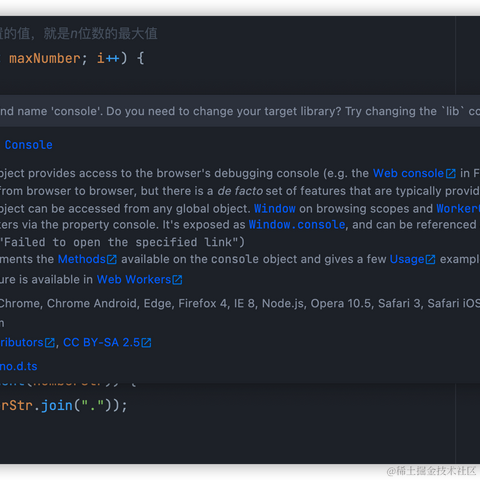Viewport: 480px width, 480px height.
Task: Click external-link icon after contributors
Action: pyautogui.click(x=50, y=343)
